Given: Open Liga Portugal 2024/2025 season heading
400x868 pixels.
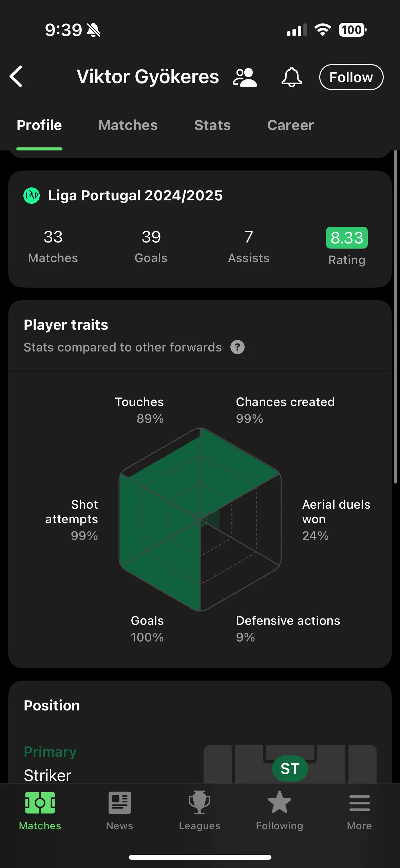Looking at the screenshot, I should 135,196.
